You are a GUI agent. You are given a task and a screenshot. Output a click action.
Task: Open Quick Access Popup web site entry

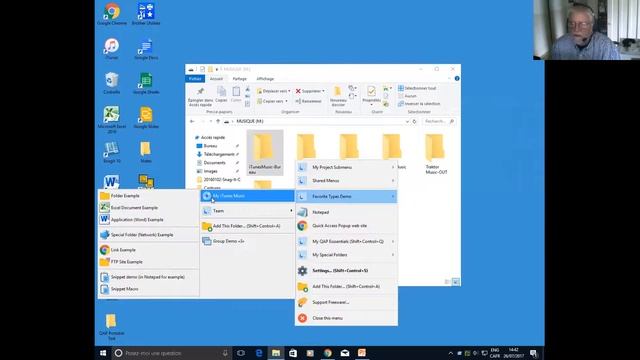tap(346, 226)
